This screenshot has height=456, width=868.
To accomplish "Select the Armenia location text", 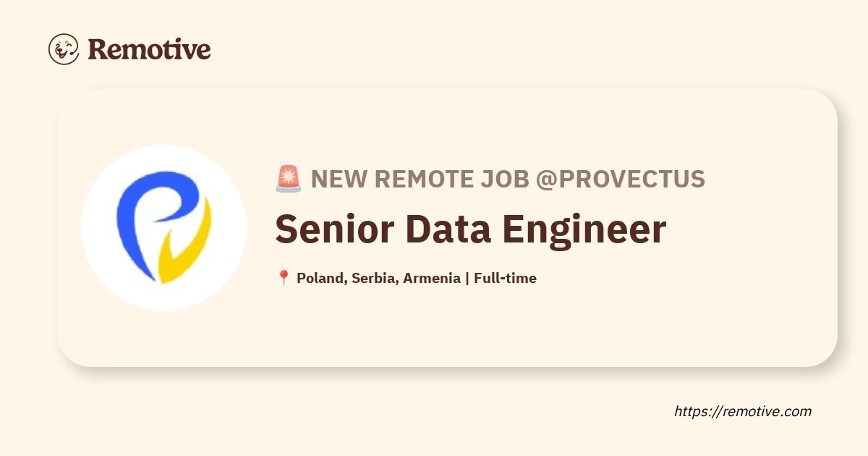I will 431,278.
